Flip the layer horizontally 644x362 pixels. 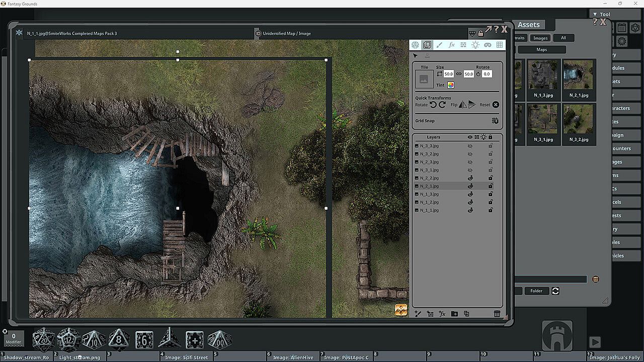pos(462,105)
